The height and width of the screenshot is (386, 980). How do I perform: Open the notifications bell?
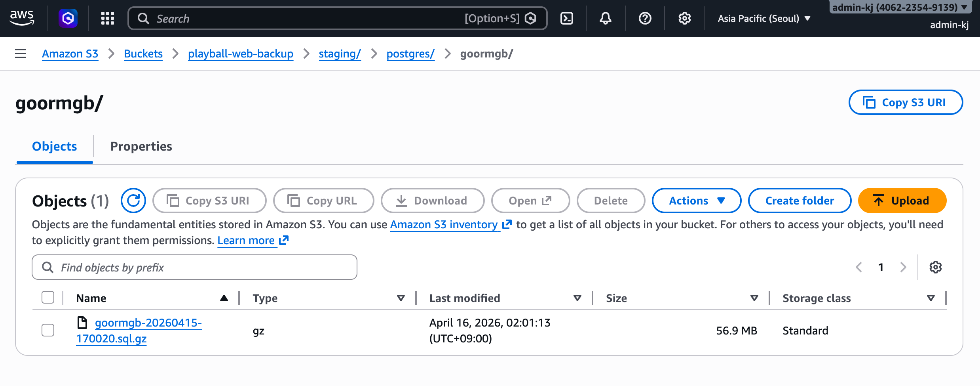pyautogui.click(x=605, y=18)
